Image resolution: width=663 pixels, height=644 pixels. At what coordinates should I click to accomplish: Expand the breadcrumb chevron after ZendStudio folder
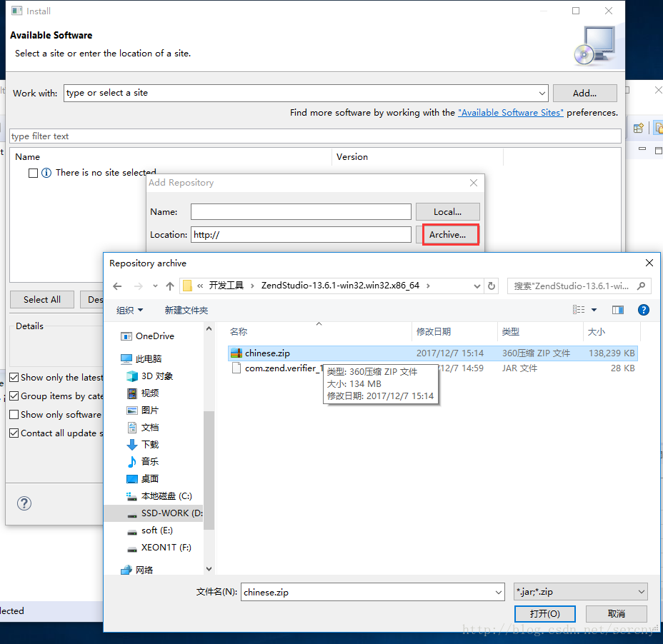point(428,286)
